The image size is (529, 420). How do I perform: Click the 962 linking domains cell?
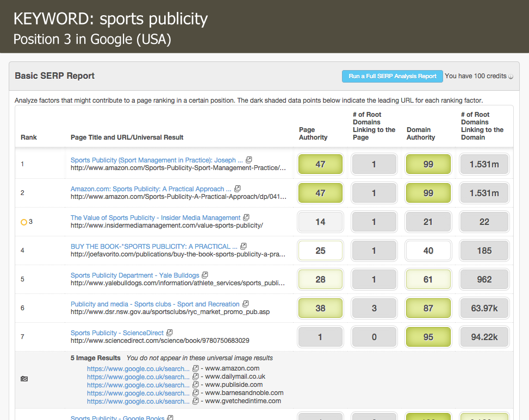pos(484,279)
